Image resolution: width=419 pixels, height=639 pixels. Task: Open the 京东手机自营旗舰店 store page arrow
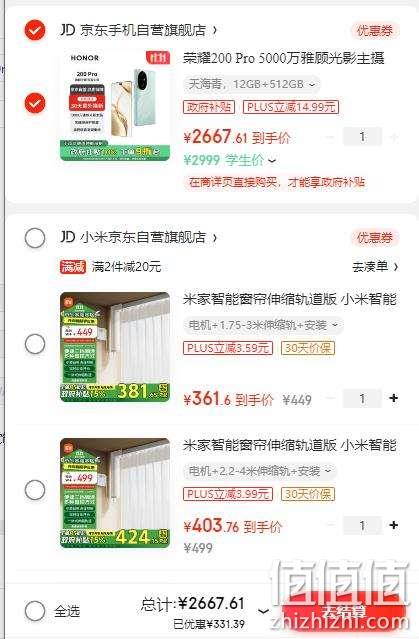pos(215,31)
